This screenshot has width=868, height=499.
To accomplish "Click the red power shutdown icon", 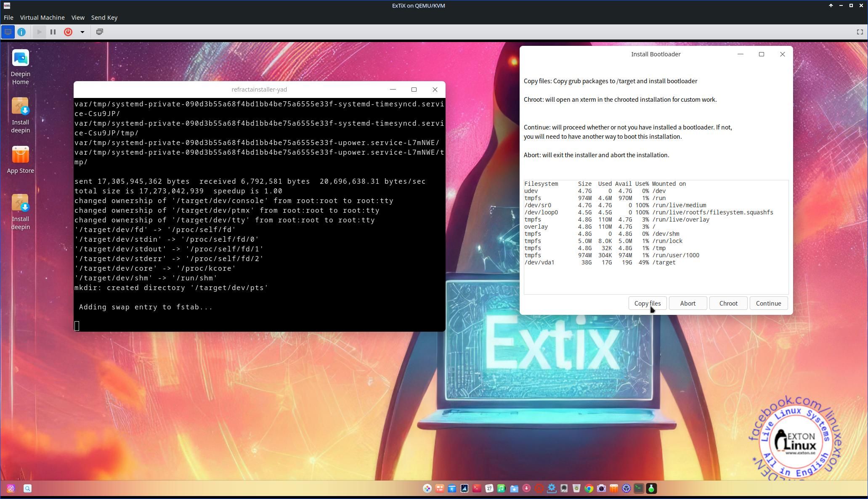I will (x=68, y=32).
